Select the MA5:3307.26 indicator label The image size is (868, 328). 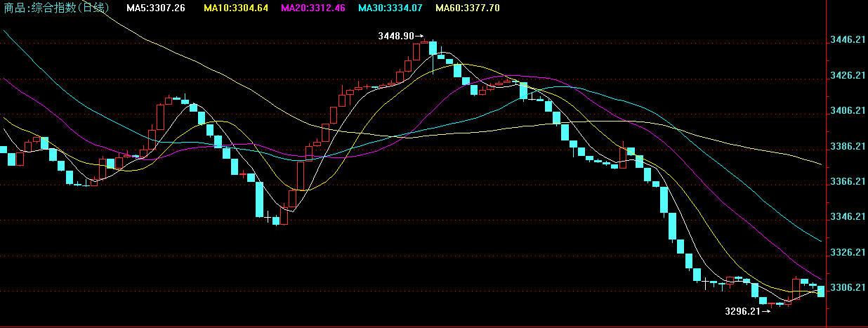tap(156, 8)
